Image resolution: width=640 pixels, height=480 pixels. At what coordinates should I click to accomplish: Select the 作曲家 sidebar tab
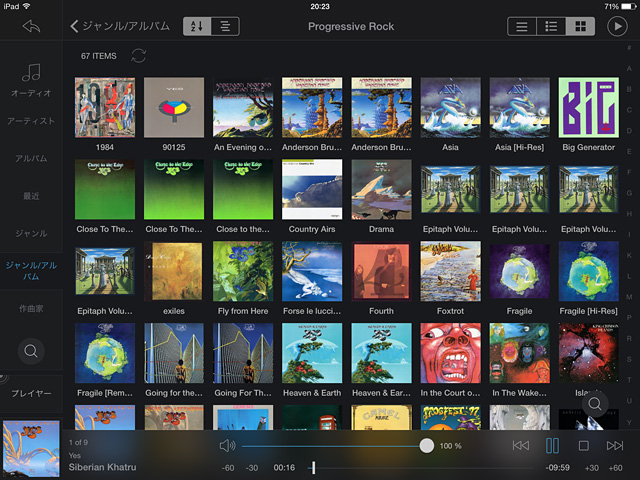[31, 308]
